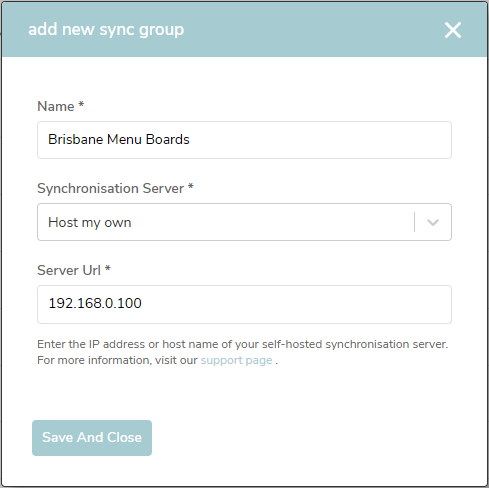This screenshot has height=488, width=489.
Task: Click the 'add new sync group' title
Action: coord(106,30)
